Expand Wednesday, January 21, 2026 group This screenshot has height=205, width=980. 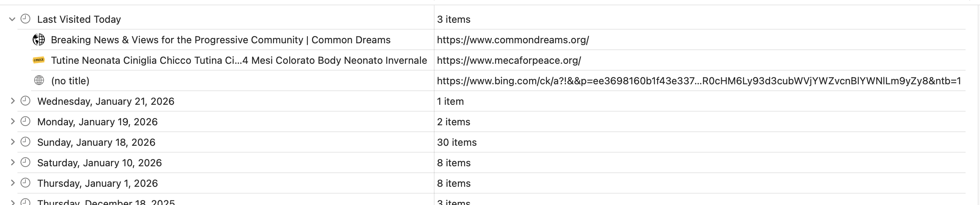[x=12, y=101]
